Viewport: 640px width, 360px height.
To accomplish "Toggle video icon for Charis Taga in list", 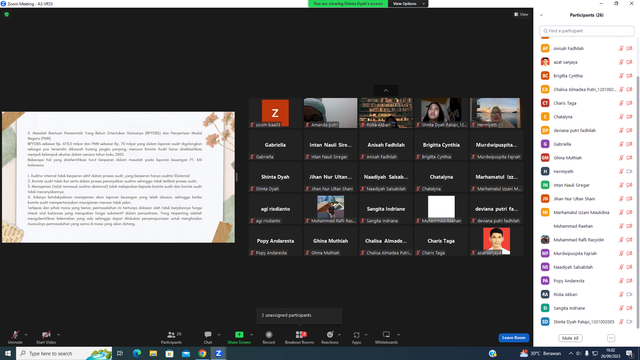I will (x=629, y=103).
